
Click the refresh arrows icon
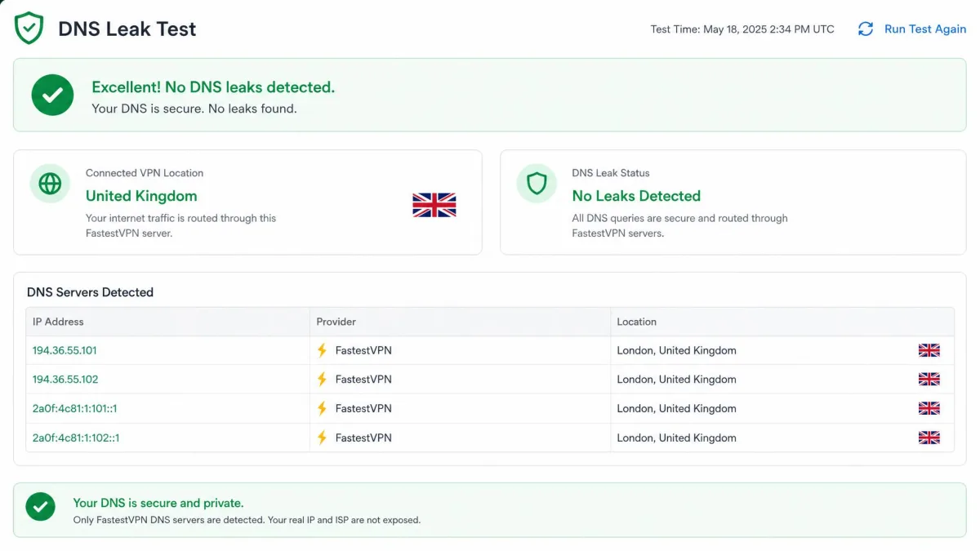(x=866, y=29)
